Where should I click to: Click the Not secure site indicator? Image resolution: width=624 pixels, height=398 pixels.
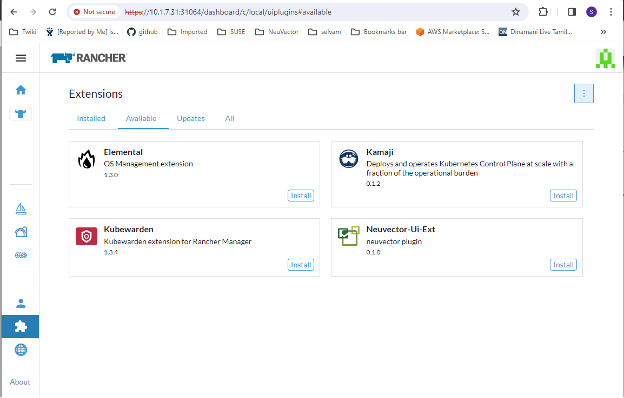(94, 12)
